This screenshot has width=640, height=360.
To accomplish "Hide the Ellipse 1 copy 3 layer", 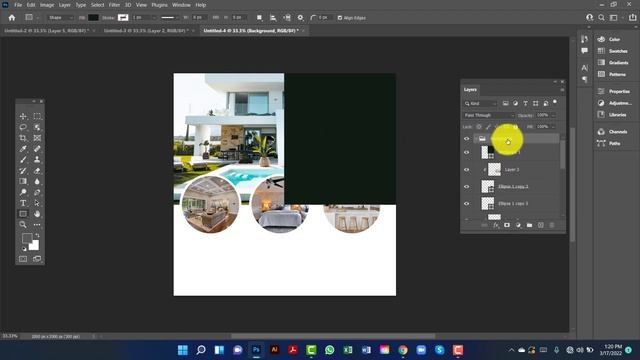I will coord(467,204).
